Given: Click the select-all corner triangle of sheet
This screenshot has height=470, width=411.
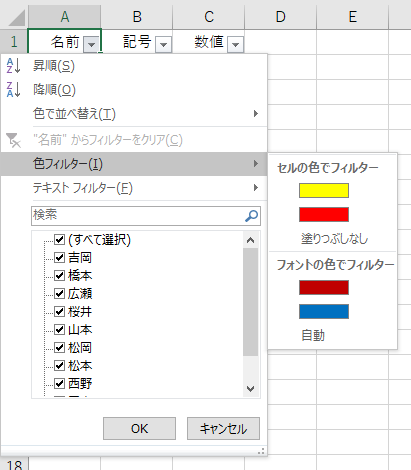Looking at the screenshot, I should (x=17, y=18).
